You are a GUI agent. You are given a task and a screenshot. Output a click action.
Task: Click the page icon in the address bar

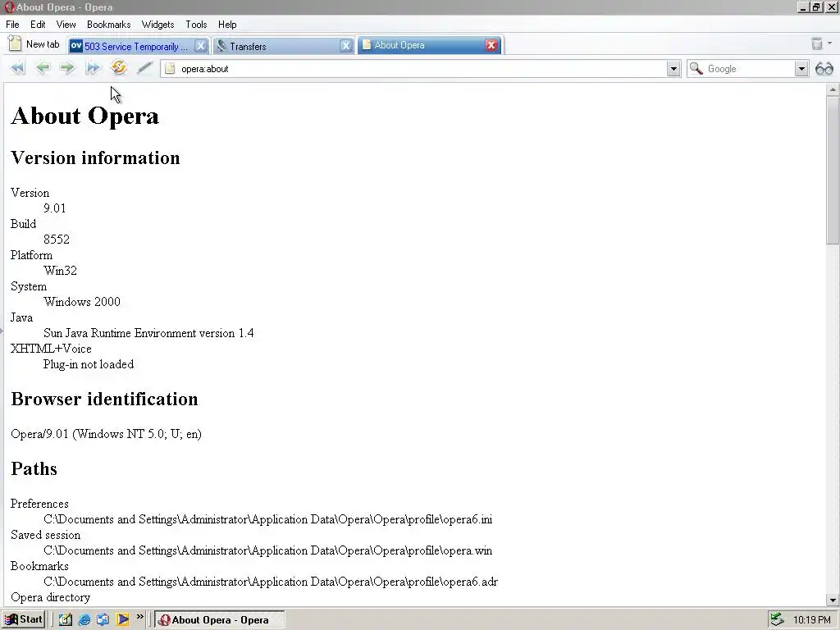pos(170,69)
